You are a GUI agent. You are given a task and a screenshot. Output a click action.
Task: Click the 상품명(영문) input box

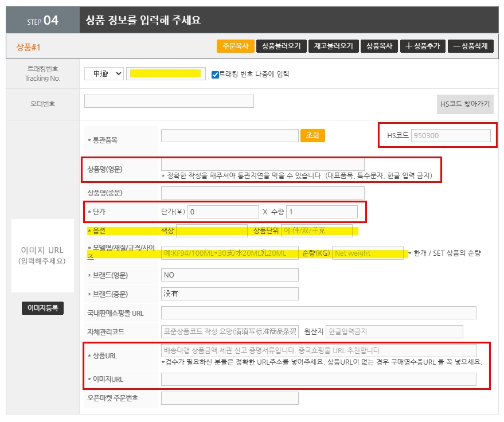point(263,164)
